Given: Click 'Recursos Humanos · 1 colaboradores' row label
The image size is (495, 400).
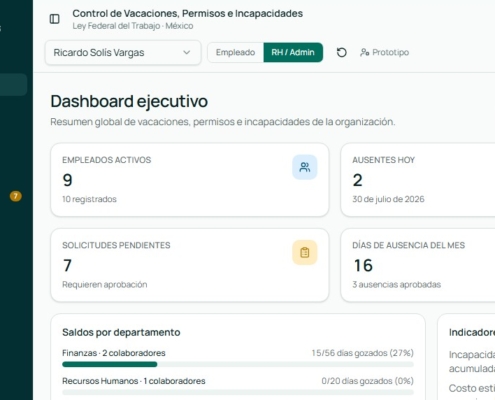Looking at the screenshot, I should tap(134, 381).
